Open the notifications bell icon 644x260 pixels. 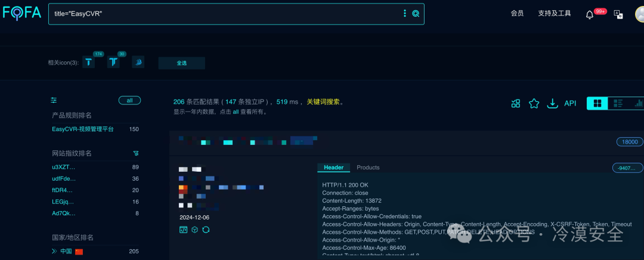pyautogui.click(x=589, y=15)
